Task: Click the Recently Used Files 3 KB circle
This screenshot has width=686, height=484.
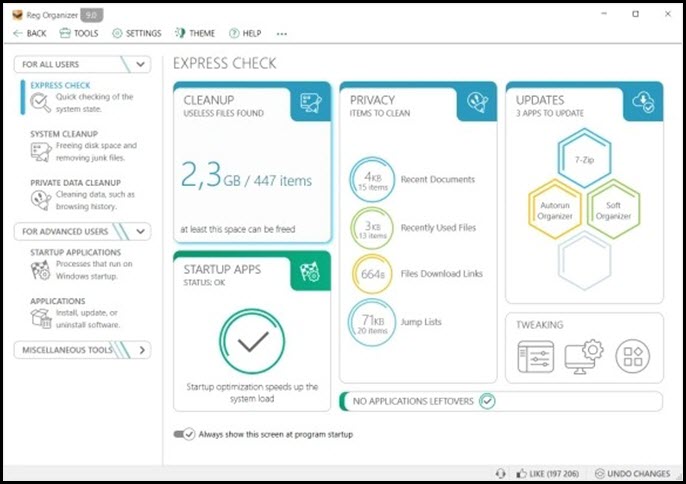Action: pos(372,228)
